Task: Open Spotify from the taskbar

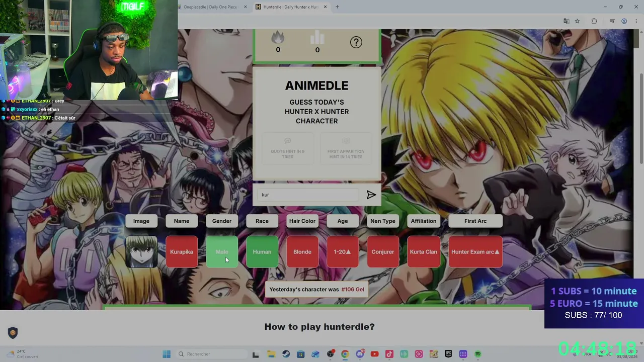Action: pyautogui.click(x=478, y=354)
